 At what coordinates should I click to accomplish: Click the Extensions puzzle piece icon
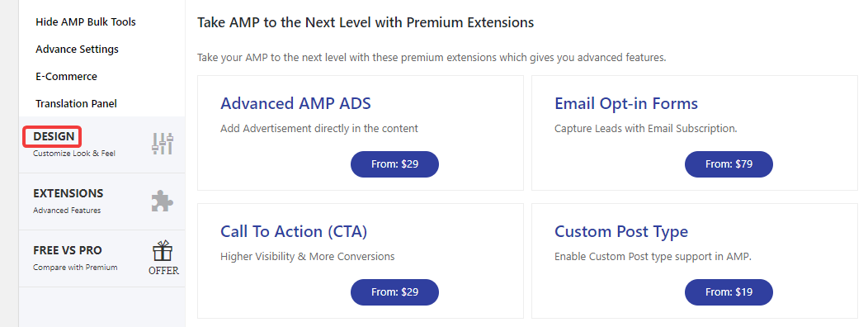[x=163, y=201]
